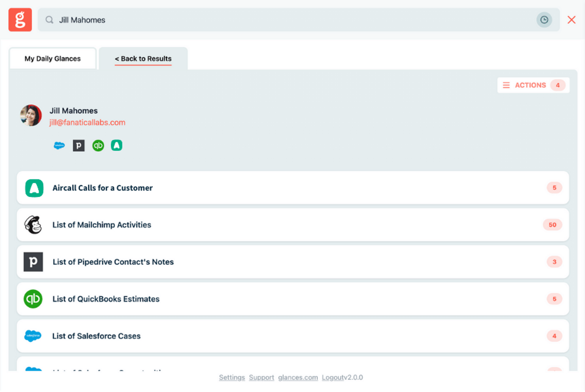Close the Glances panel with X
Image resolution: width=585 pixels, height=392 pixels.
[x=571, y=20]
